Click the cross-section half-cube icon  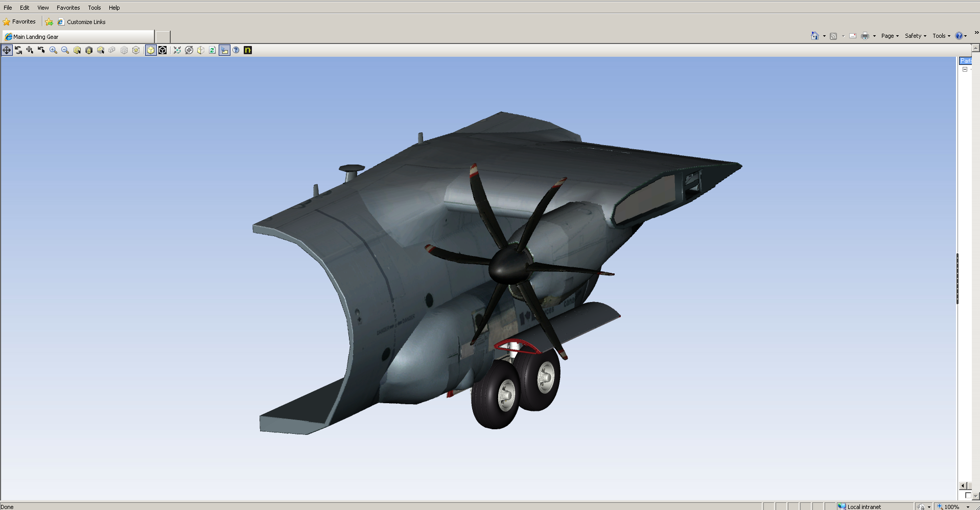201,50
